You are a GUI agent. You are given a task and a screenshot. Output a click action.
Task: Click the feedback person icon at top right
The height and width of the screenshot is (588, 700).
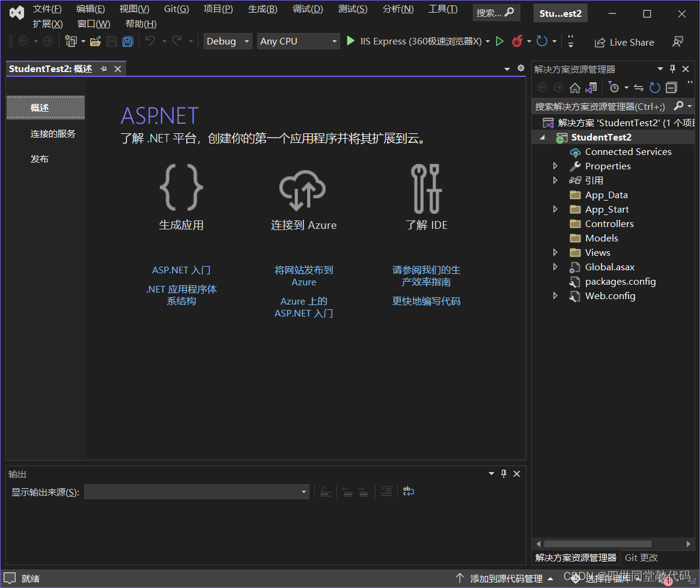678,42
